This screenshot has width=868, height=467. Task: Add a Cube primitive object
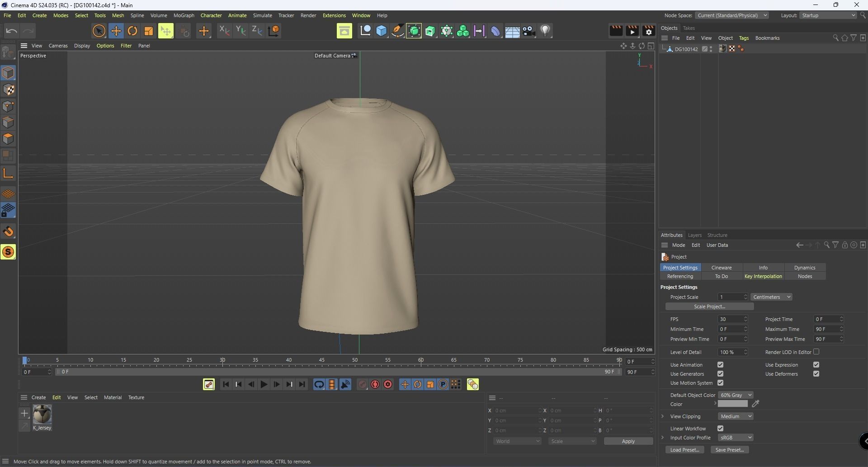pyautogui.click(x=382, y=31)
